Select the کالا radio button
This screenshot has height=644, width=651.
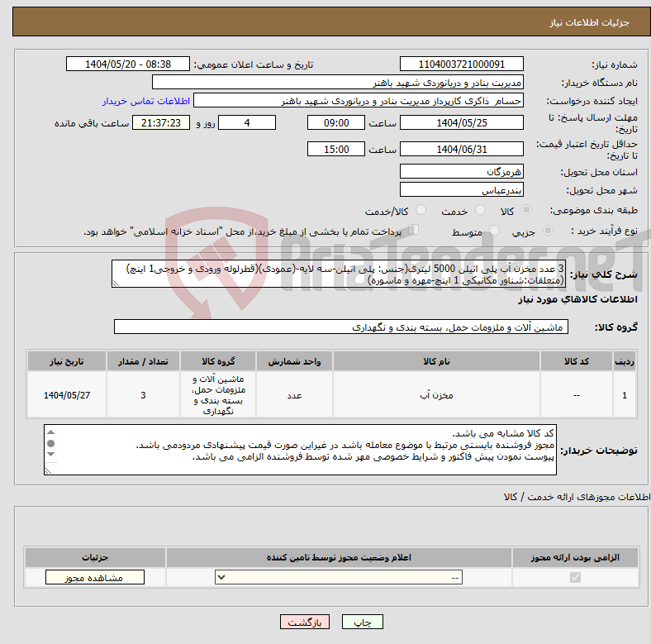pos(526,210)
